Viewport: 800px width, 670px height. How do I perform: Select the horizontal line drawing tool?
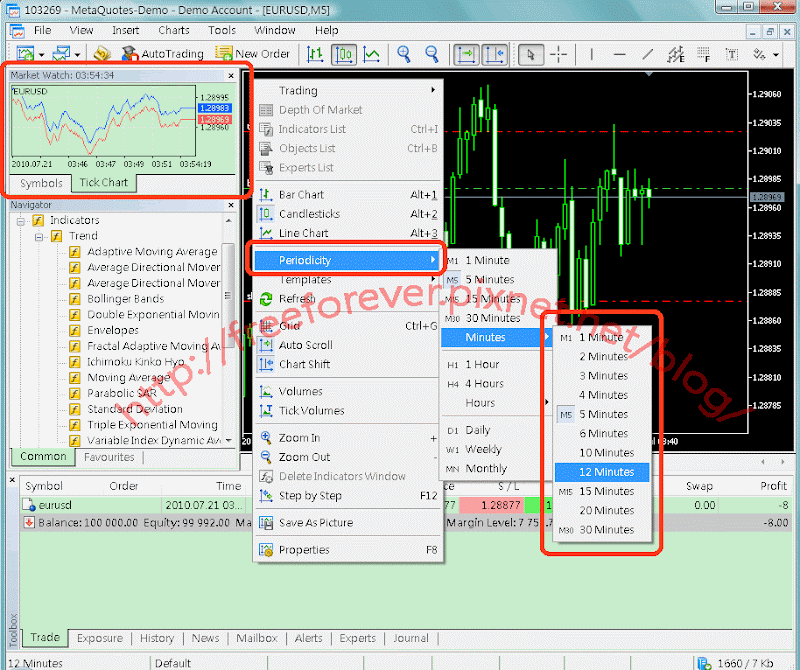point(619,54)
